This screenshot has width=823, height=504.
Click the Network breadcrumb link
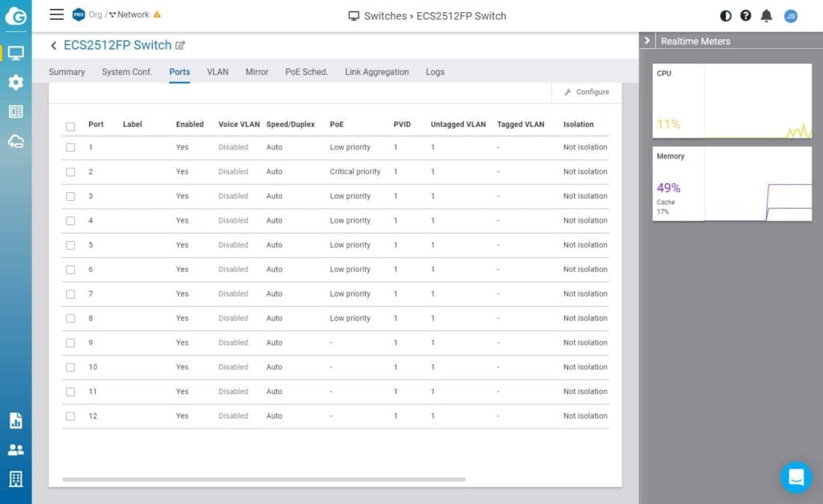point(133,14)
